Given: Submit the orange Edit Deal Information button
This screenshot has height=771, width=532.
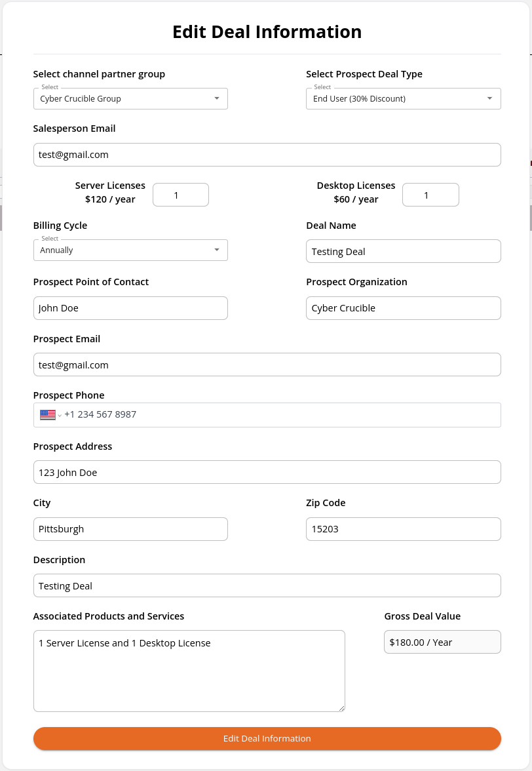Looking at the screenshot, I should [x=267, y=738].
